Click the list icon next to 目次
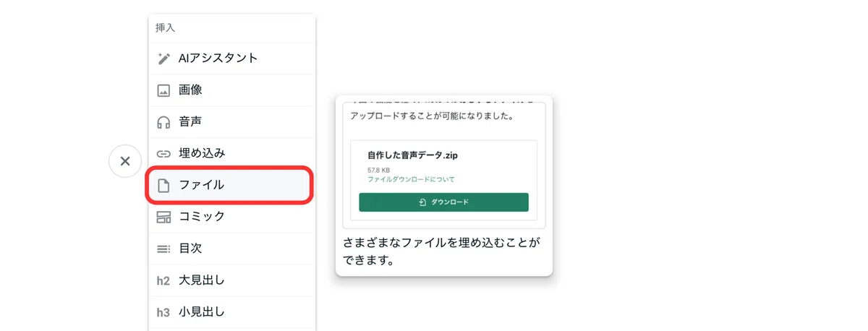Viewport: 868px width, 331px height. [163, 249]
